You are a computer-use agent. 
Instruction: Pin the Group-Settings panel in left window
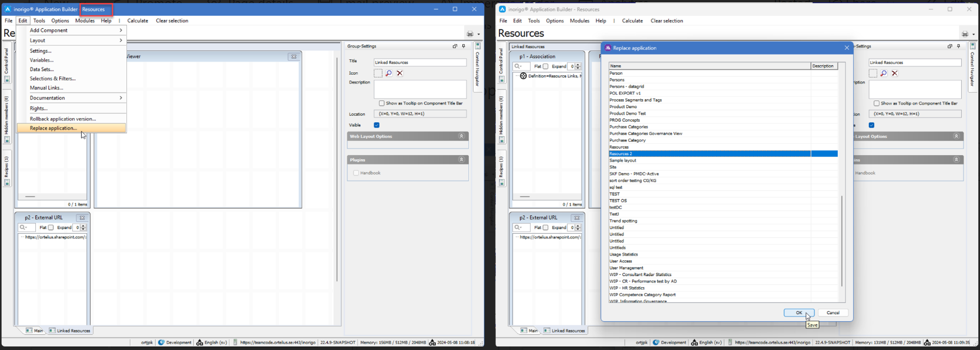(464, 46)
